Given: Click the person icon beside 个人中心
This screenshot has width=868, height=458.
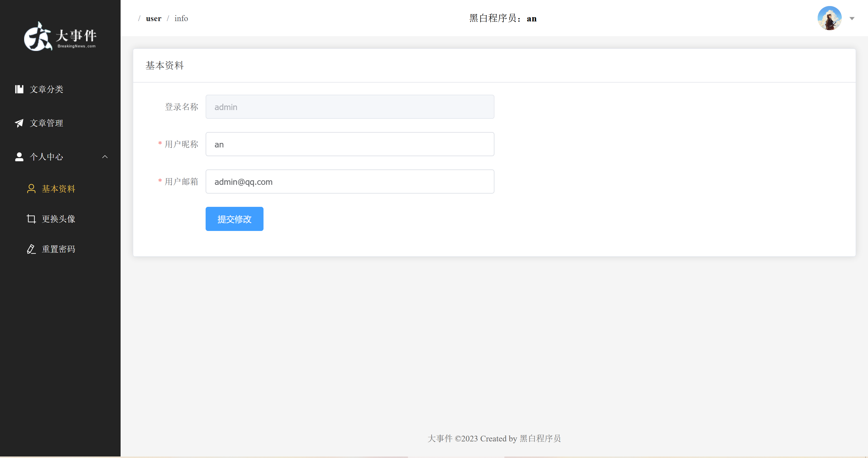Looking at the screenshot, I should [19, 157].
